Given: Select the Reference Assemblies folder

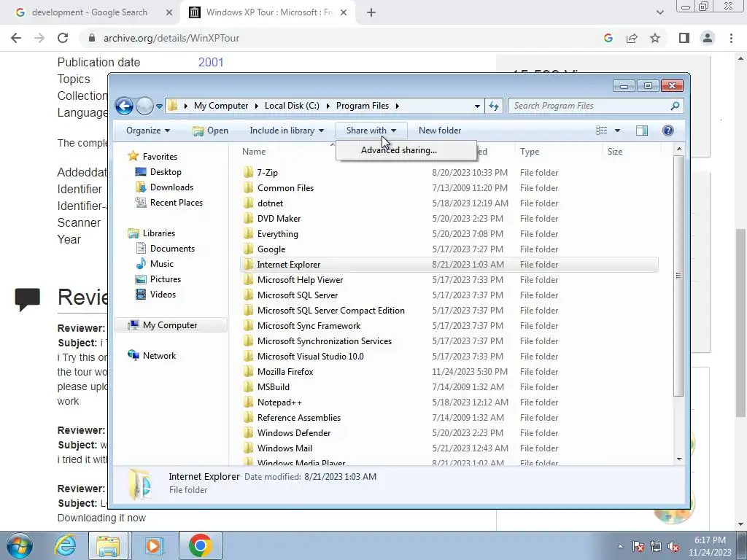Looking at the screenshot, I should 298,418.
